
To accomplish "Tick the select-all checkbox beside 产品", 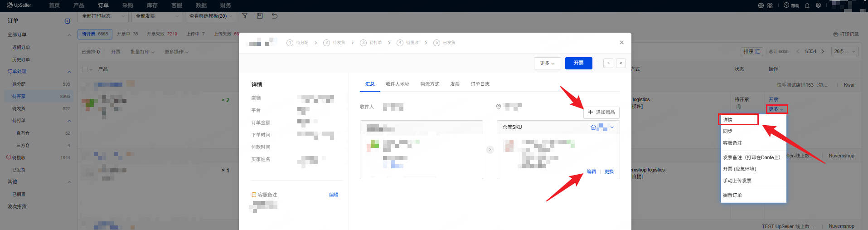I will [x=85, y=69].
